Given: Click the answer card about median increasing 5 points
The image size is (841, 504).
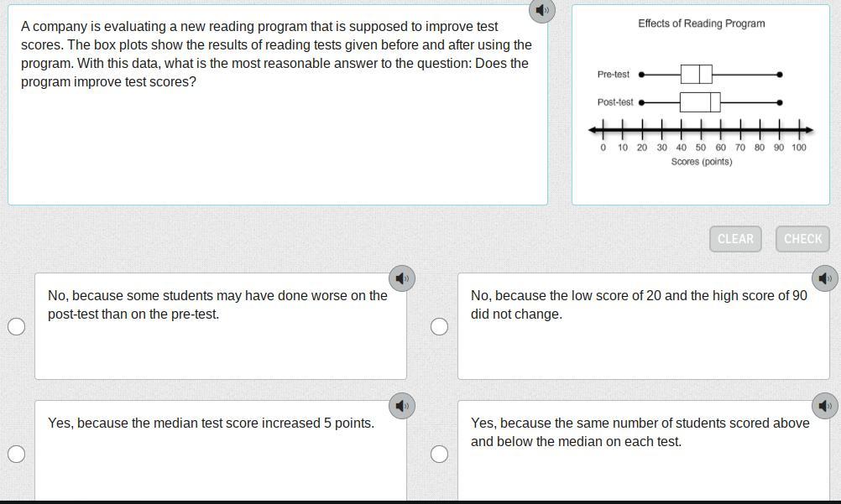Looking at the screenshot, I should click(221, 450).
